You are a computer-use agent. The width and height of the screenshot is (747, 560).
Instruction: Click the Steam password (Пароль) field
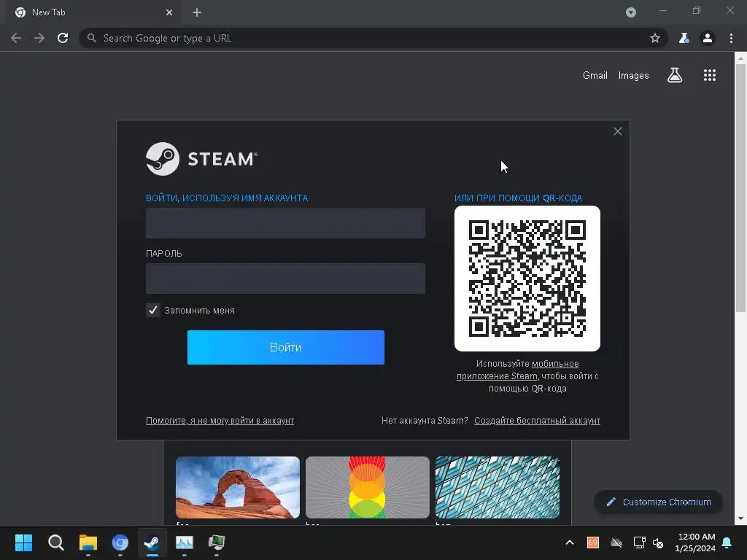click(285, 279)
